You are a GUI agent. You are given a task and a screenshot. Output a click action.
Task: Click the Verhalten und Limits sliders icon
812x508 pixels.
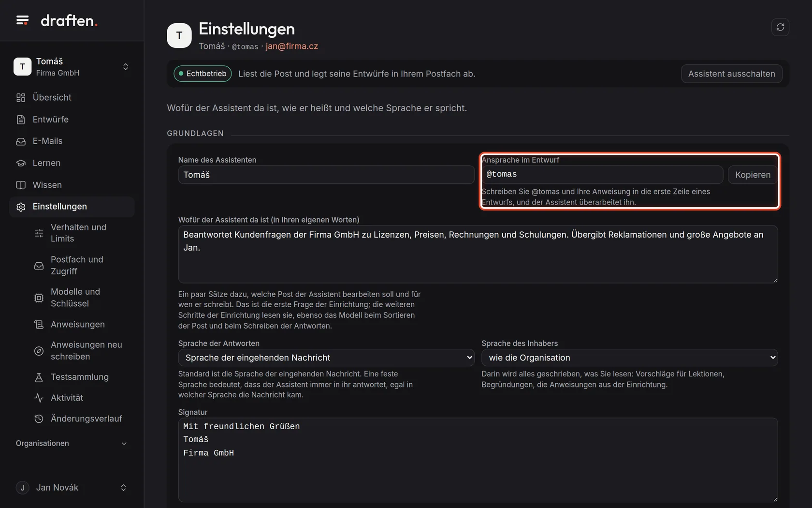pyautogui.click(x=39, y=233)
